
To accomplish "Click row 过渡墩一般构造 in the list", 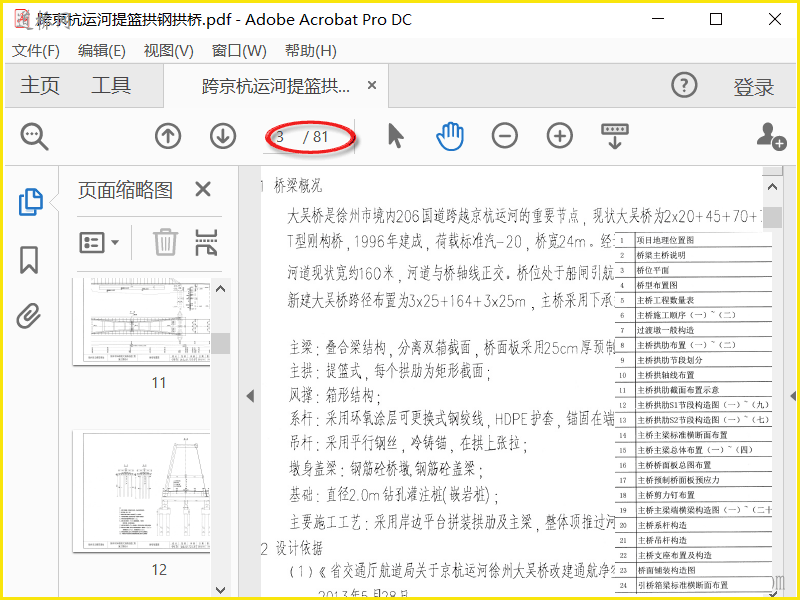I will click(x=694, y=330).
